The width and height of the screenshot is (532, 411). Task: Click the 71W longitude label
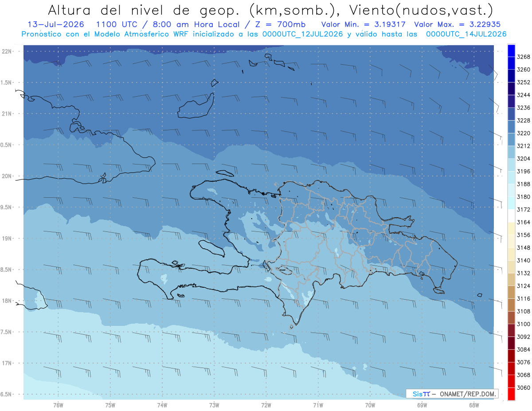click(318, 405)
